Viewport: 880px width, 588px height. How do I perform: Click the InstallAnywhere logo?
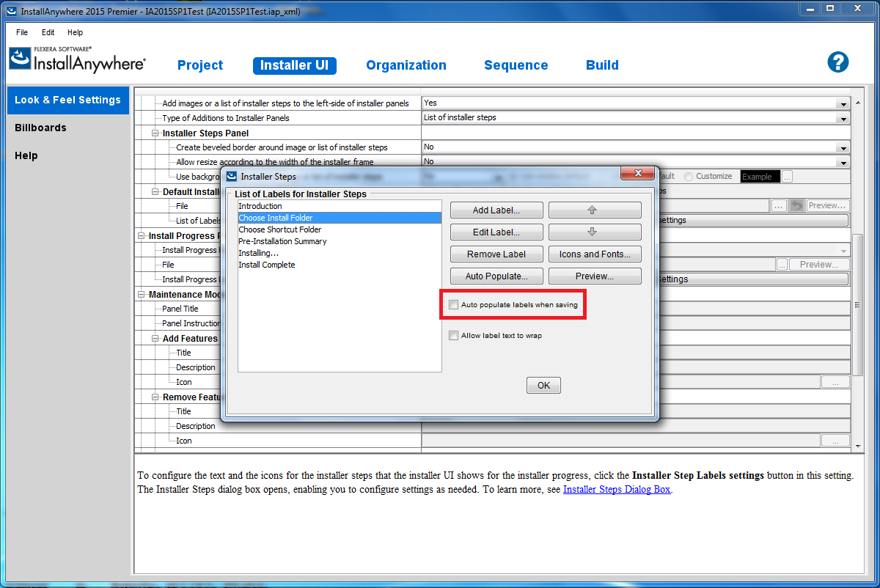click(x=77, y=60)
